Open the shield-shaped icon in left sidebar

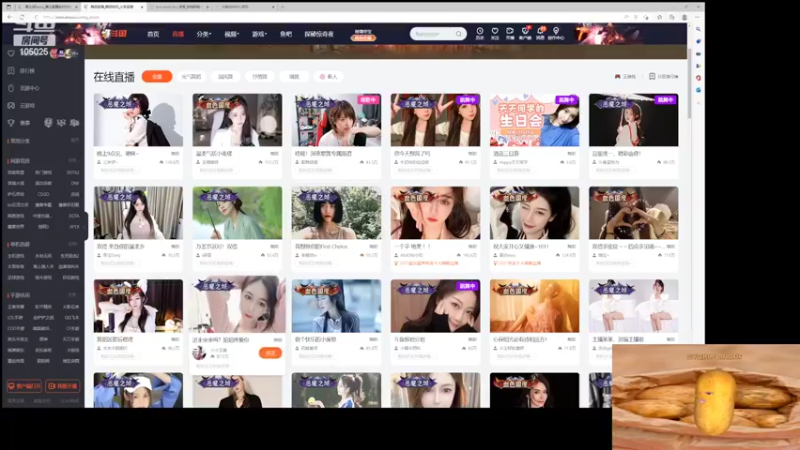click(11, 88)
